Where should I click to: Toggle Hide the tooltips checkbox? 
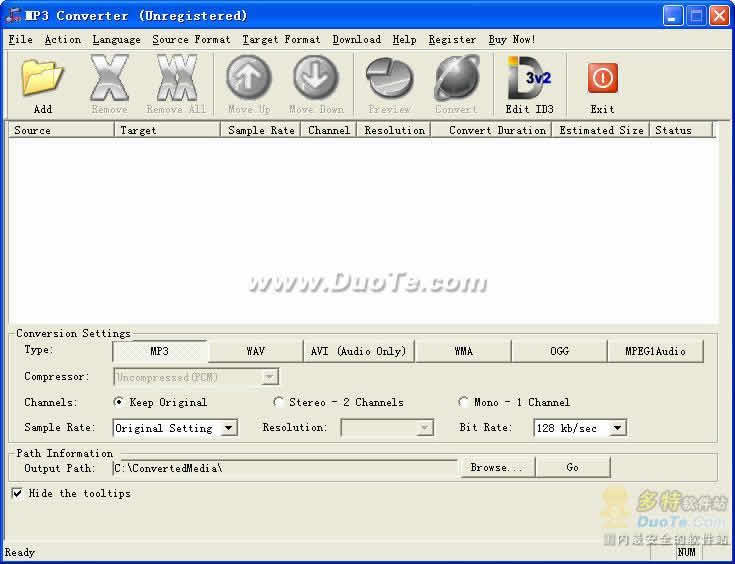point(17,493)
